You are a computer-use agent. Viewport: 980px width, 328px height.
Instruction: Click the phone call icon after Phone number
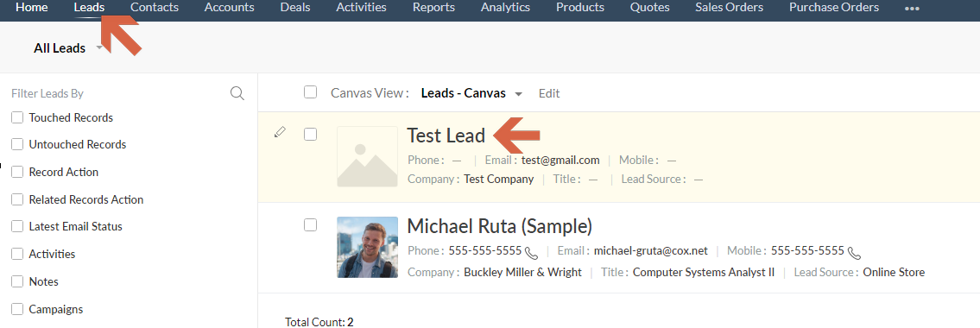pyautogui.click(x=531, y=252)
